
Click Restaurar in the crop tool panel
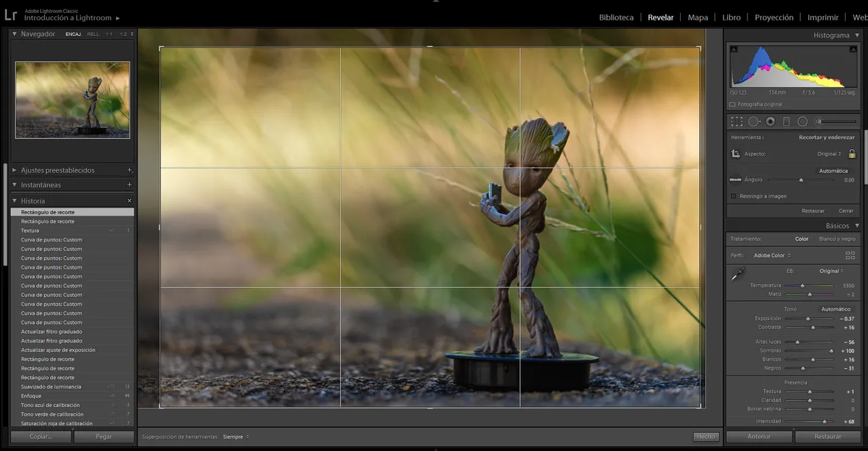813,211
